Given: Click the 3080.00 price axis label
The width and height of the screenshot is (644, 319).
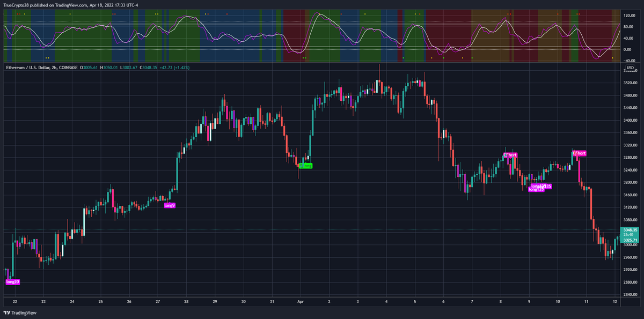Looking at the screenshot, I should (630, 219).
